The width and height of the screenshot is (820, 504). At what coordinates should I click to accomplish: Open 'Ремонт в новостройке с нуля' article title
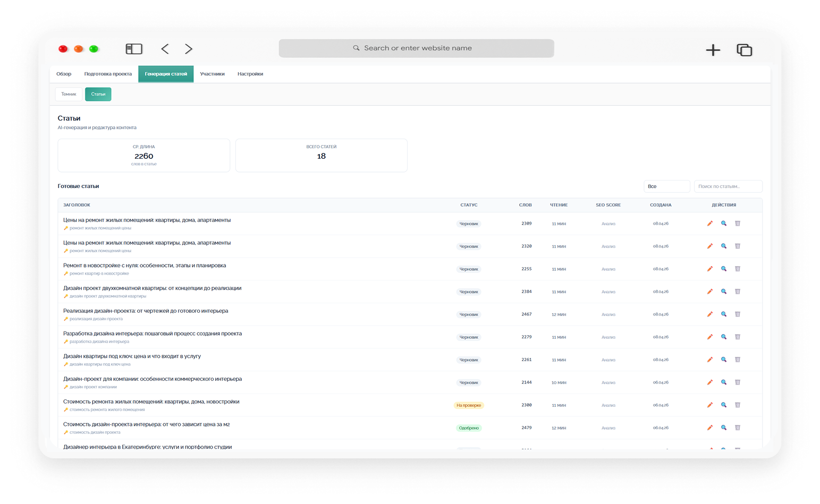[x=145, y=266]
